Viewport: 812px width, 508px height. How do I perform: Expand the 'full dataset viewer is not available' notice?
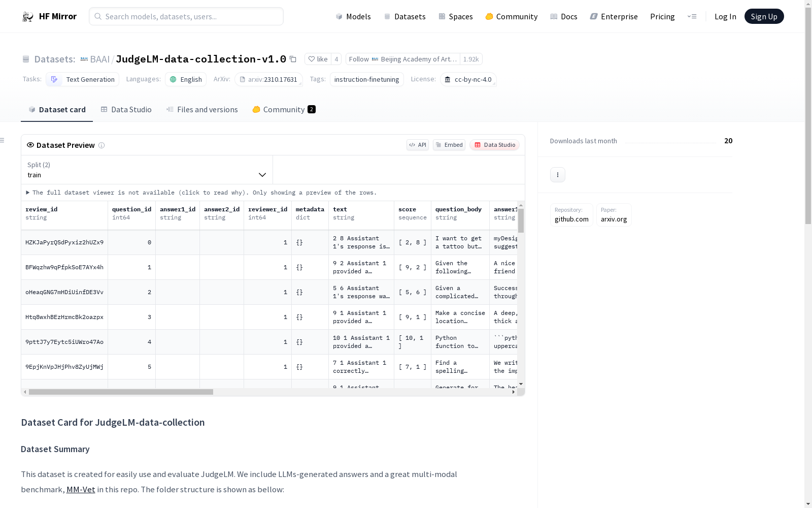click(201, 193)
